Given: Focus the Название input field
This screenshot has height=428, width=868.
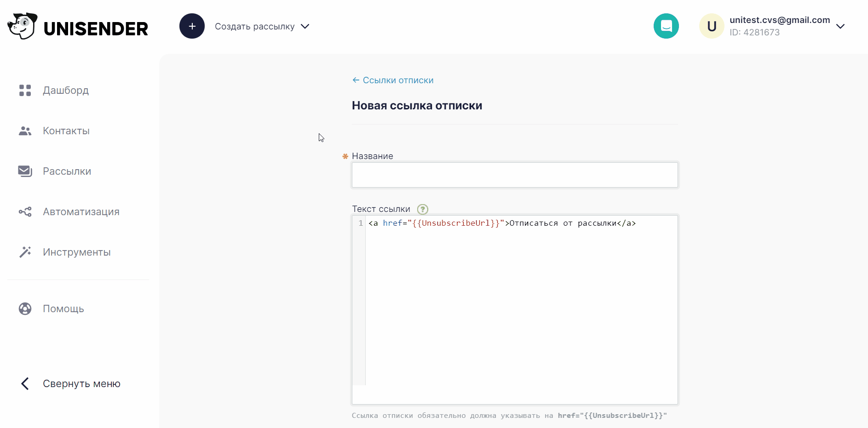Looking at the screenshot, I should pos(515,175).
